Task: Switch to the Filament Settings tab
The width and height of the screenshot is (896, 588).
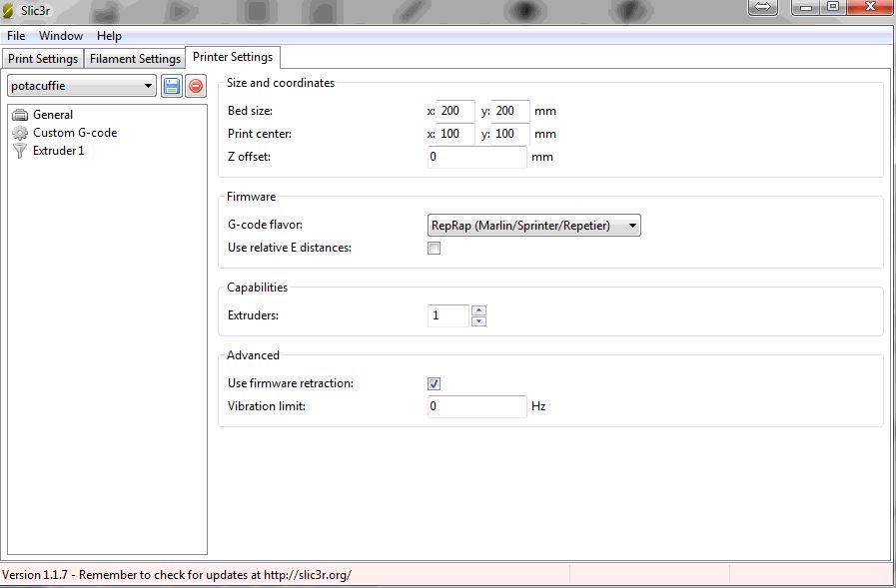Action: click(x=135, y=59)
